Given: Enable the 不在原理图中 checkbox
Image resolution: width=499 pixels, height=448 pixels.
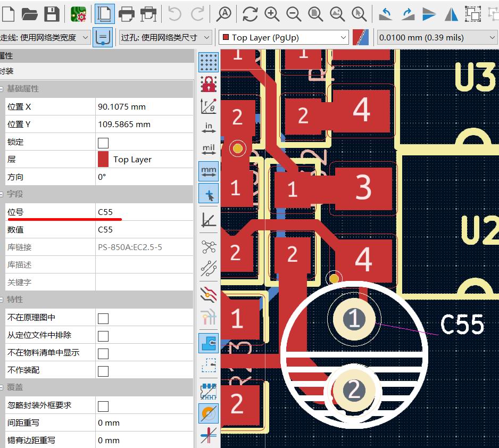Looking at the screenshot, I should pos(103,318).
